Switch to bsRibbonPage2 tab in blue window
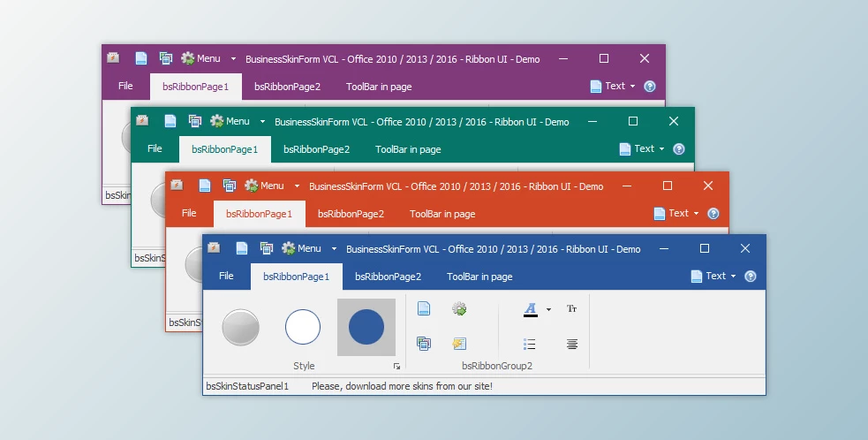Viewport: 868px width, 440px height. coord(388,277)
